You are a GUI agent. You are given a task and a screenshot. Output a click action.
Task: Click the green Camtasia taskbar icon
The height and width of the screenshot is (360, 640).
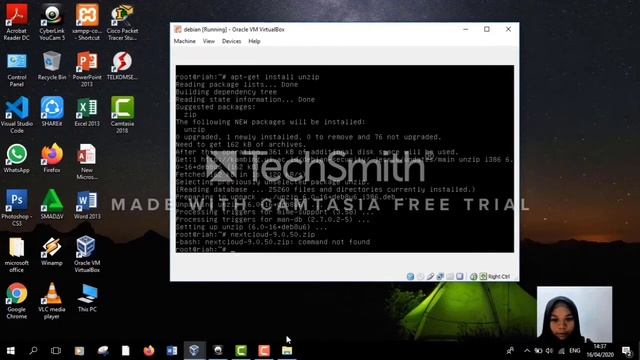click(241, 351)
